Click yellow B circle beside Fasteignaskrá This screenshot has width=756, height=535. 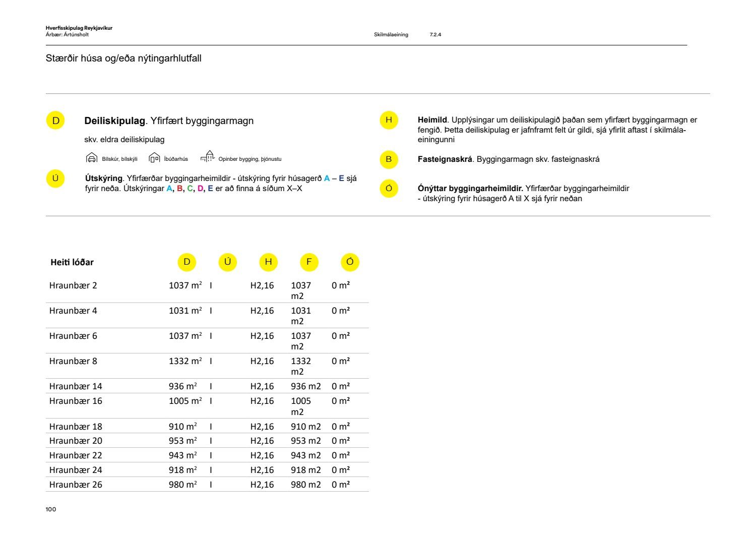click(389, 159)
